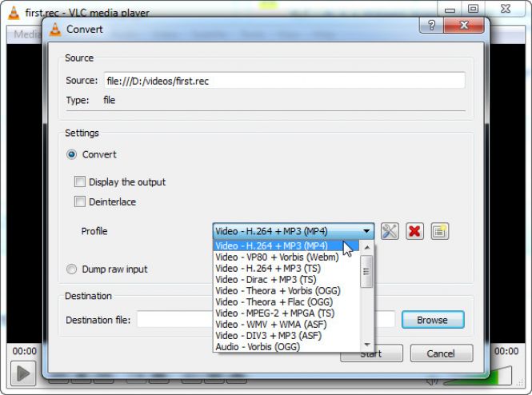Close the Convert dialog with red X
Viewport: 532px width, 395px height.
pyautogui.click(x=464, y=26)
